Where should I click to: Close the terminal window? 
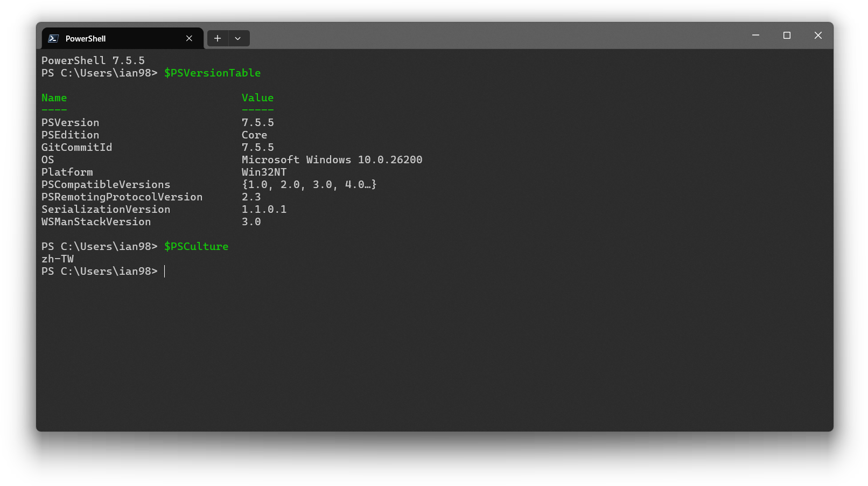pyautogui.click(x=818, y=35)
